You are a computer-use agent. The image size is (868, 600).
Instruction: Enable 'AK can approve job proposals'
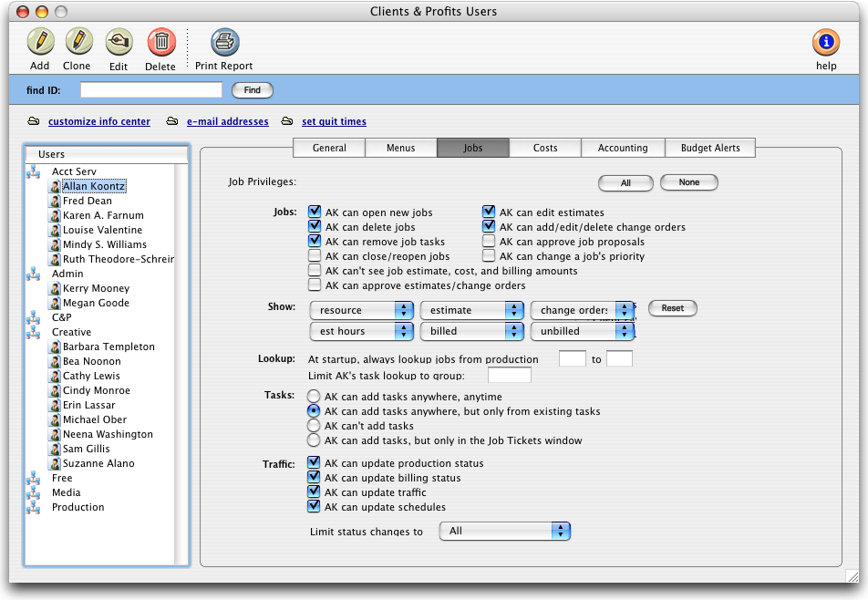click(x=489, y=242)
